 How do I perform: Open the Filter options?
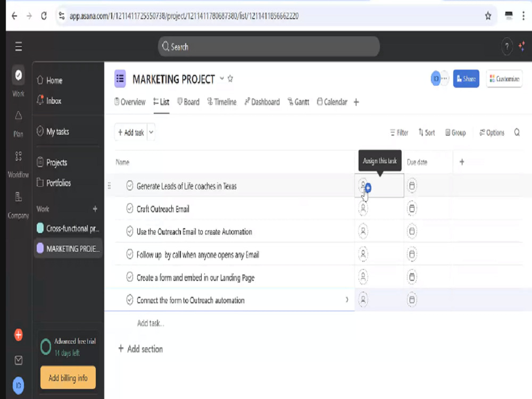coord(399,132)
